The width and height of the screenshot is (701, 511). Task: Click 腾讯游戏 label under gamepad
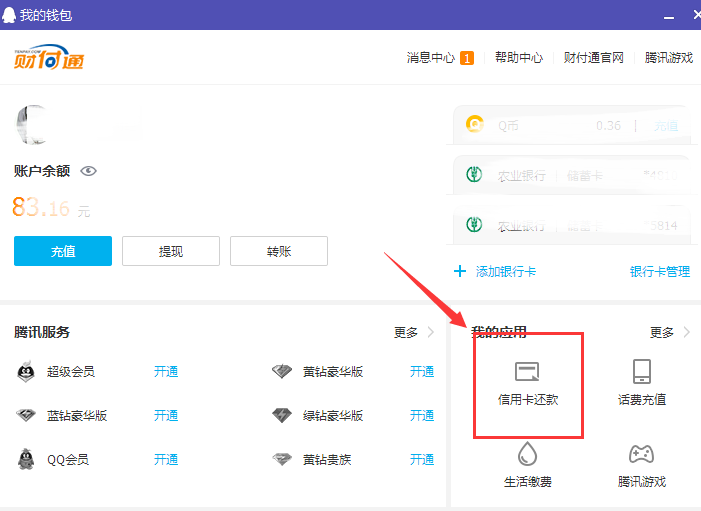[x=642, y=481]
